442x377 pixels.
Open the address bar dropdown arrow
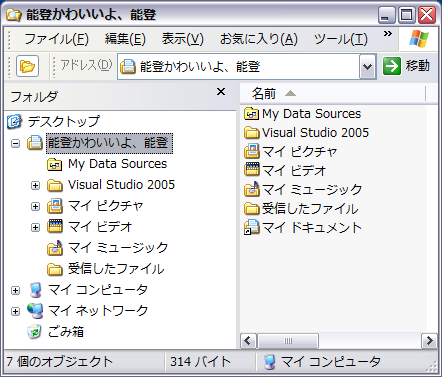click(x=367, y=67)
